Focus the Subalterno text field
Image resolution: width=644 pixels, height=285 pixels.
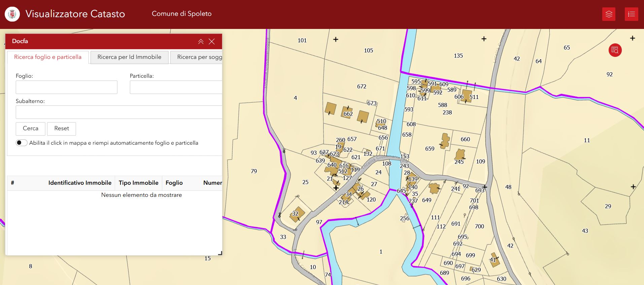coord(118,112)
